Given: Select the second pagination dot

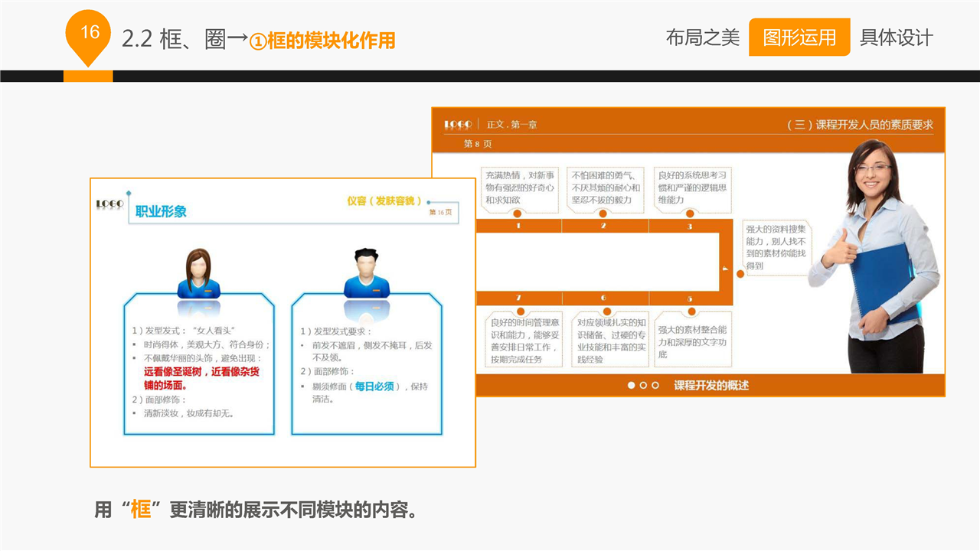Looking at the screenshot, I should click(x=643, y=386).
